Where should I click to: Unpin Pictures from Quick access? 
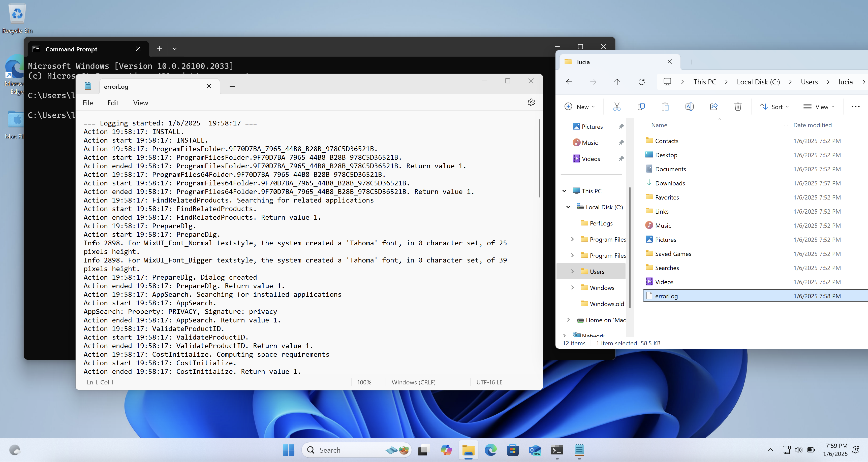(621, 127)
